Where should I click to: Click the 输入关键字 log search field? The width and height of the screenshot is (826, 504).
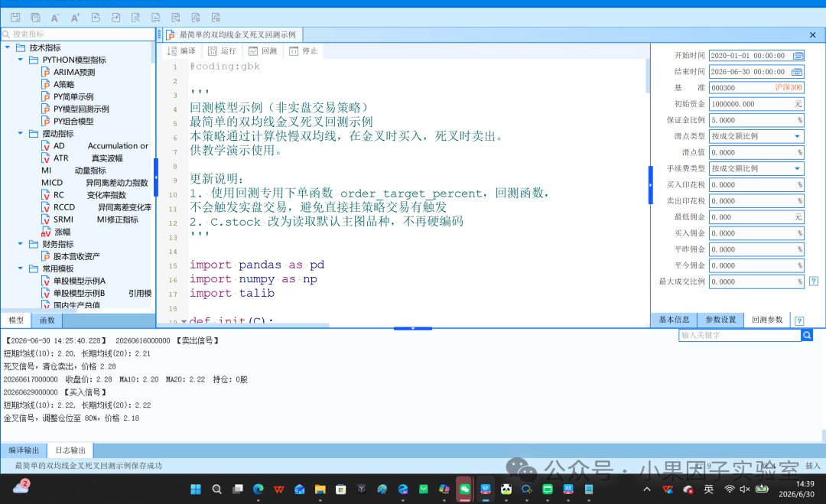740,335
